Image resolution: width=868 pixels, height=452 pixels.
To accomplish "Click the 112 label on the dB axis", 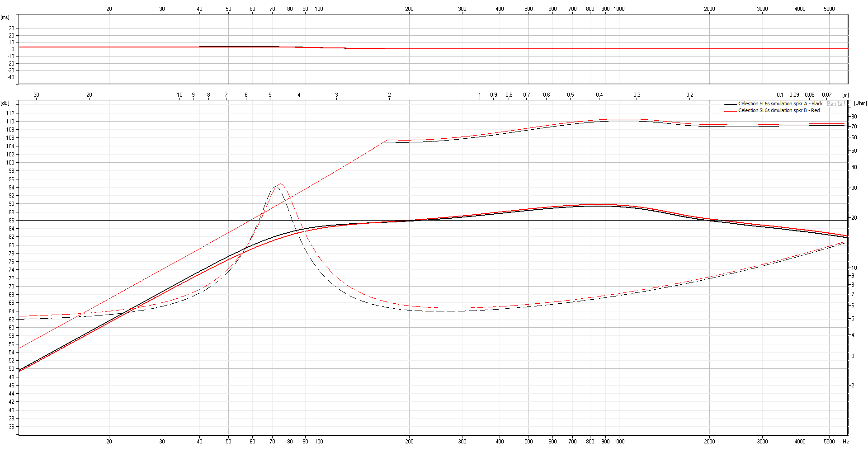I will point(10,113).
